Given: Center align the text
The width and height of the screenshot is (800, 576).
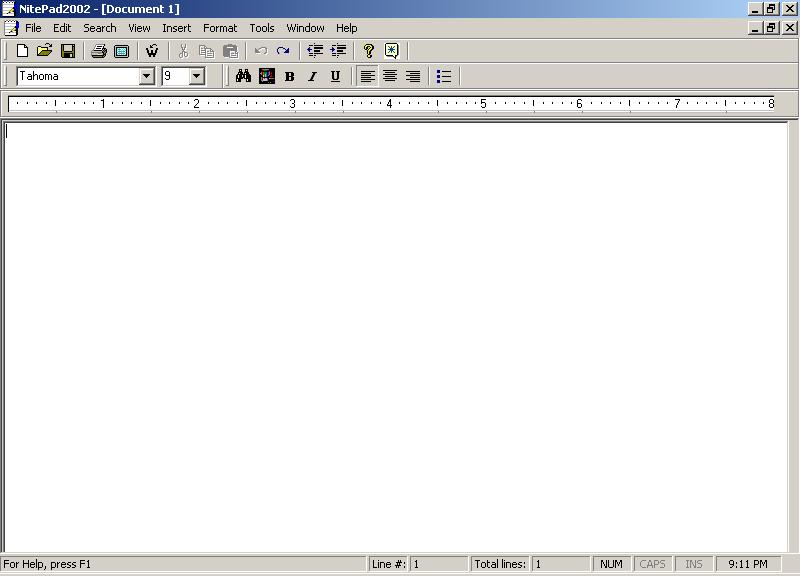Looking at the screenshot, I should pos(390,76).
